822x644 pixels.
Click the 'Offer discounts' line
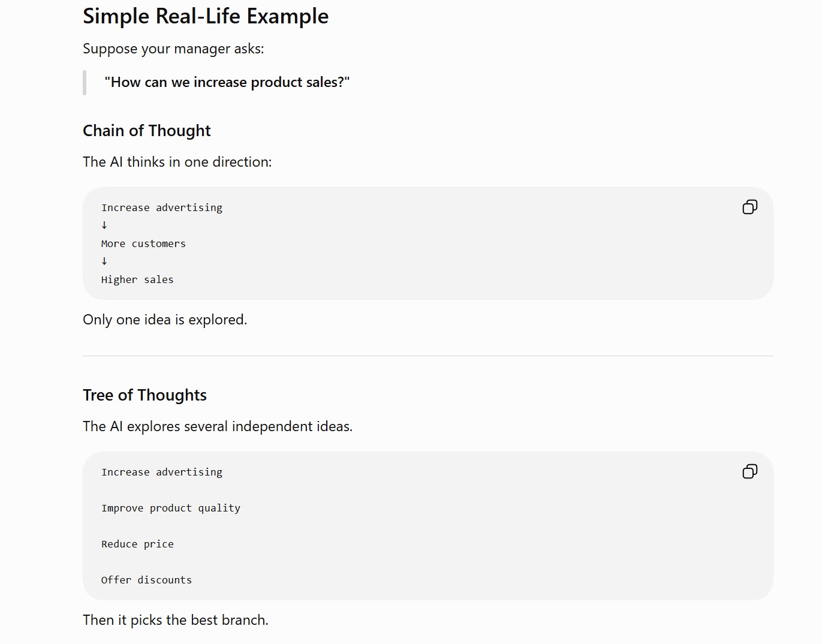tap(146, 580)
